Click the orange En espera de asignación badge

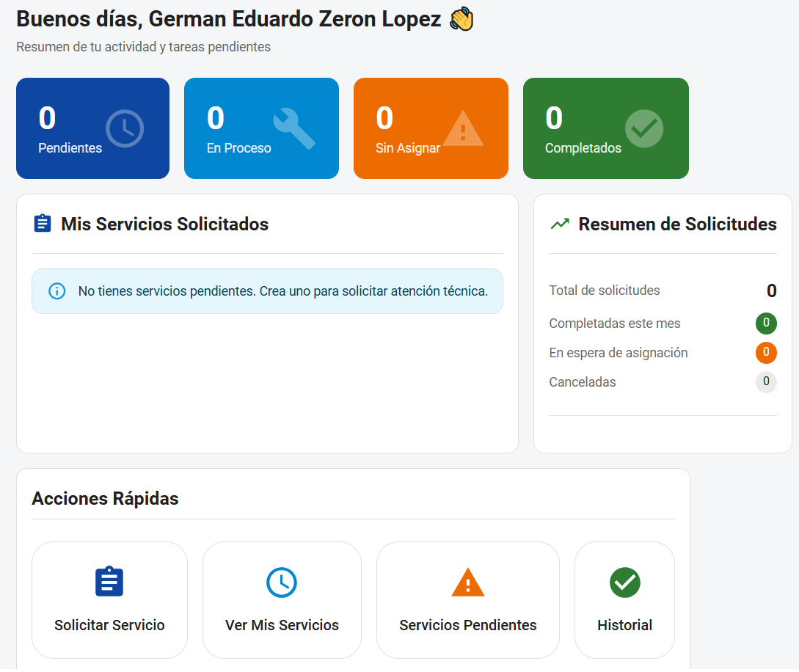point(766,353)
